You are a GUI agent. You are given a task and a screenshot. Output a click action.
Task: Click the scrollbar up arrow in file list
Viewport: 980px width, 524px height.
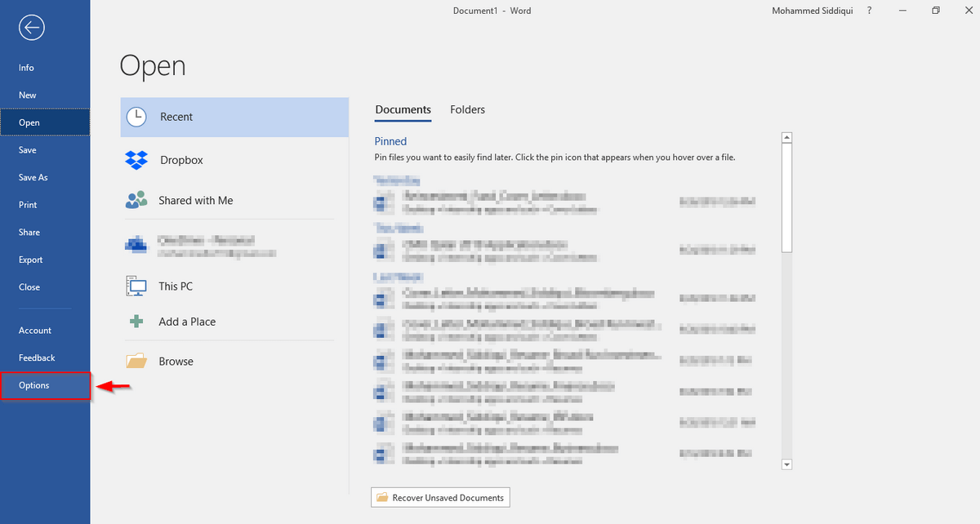787,137
